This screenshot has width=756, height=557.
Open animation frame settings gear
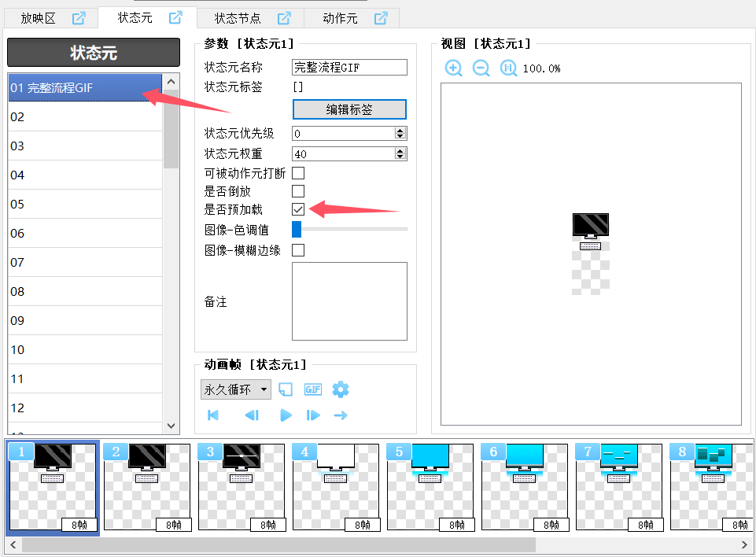tap(340, 389)
